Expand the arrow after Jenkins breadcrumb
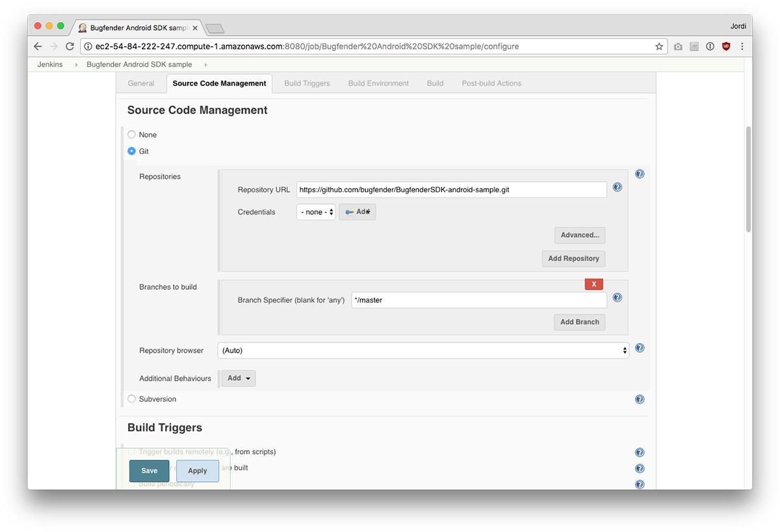 (x=75, y=65)
